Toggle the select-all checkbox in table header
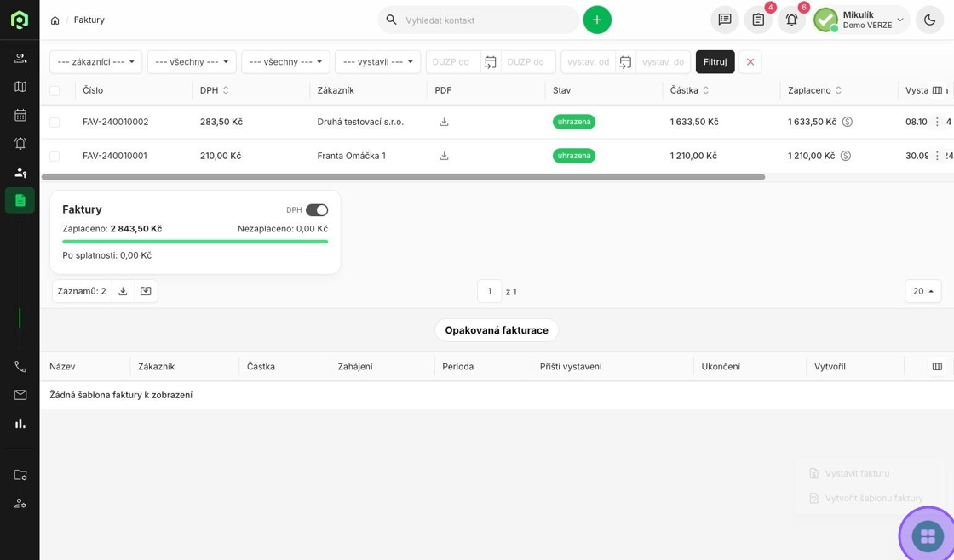 point(55,90)
